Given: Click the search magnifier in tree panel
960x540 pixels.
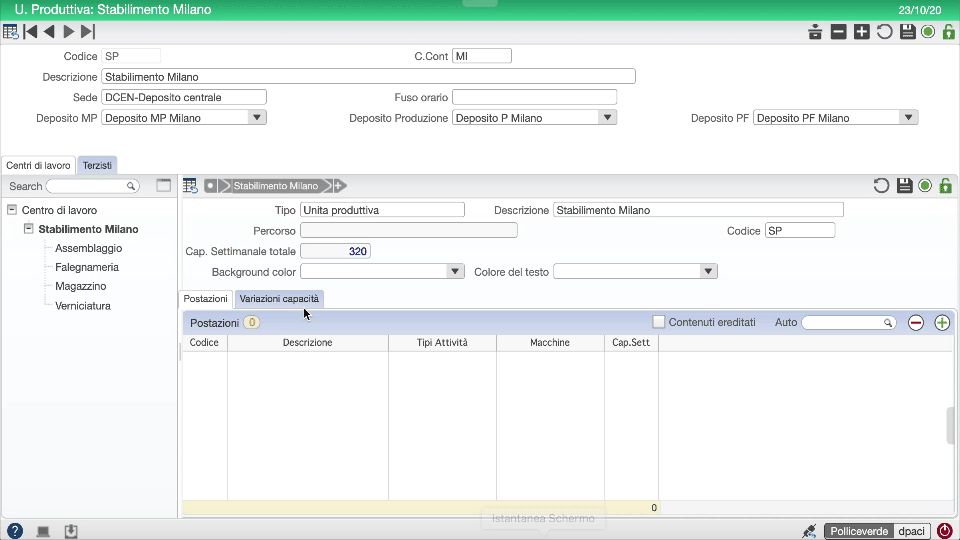Looking at the screenshot, I should point(131,186).
